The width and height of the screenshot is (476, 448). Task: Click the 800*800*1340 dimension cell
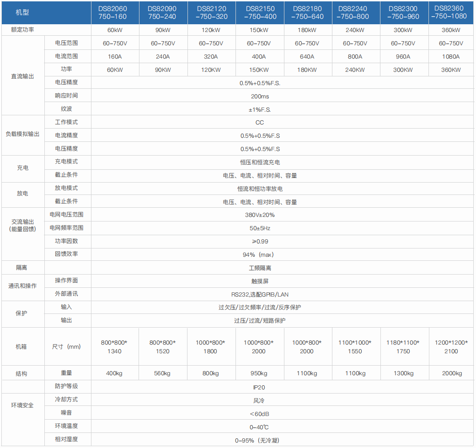click(x=114, y=347)
